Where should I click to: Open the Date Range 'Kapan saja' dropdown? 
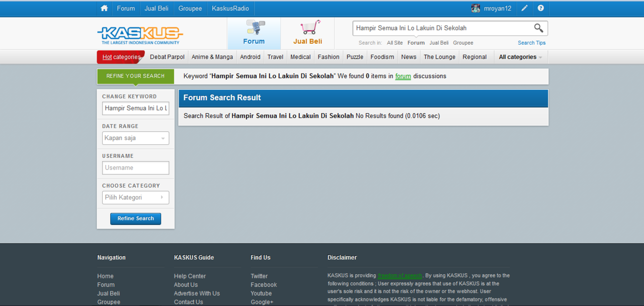[x=135, y=138]
